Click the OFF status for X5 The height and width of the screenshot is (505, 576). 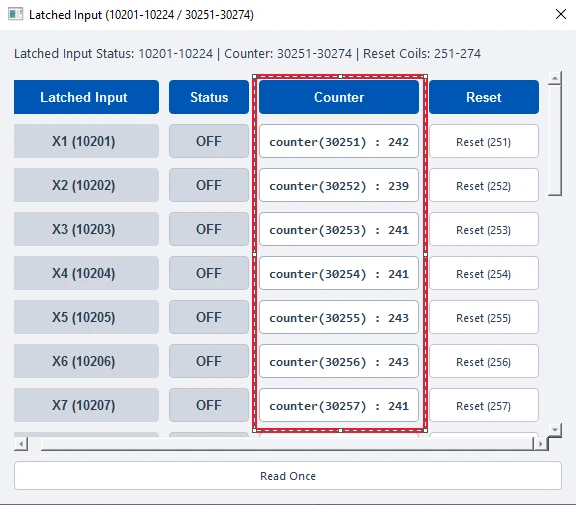coord(209,318)
